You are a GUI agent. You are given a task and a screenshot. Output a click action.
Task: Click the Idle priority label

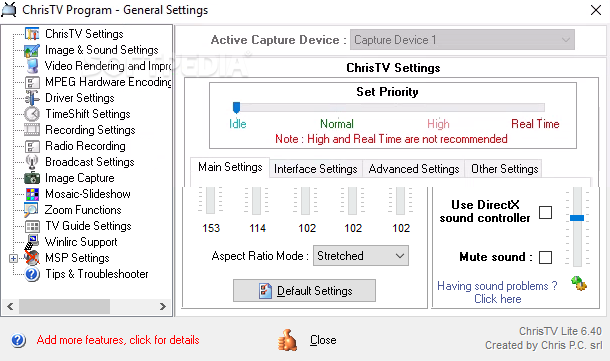238,124
